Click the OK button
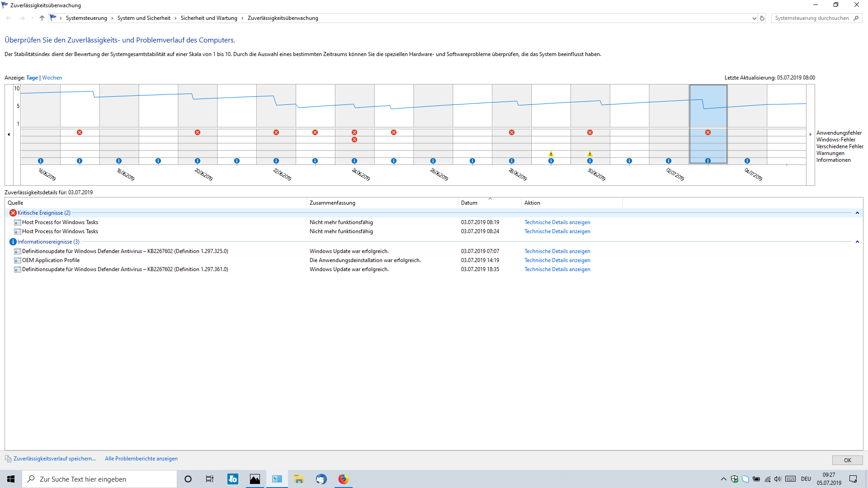Image resolution: width=868 pixels, height=488 pixels. point(847,460)
